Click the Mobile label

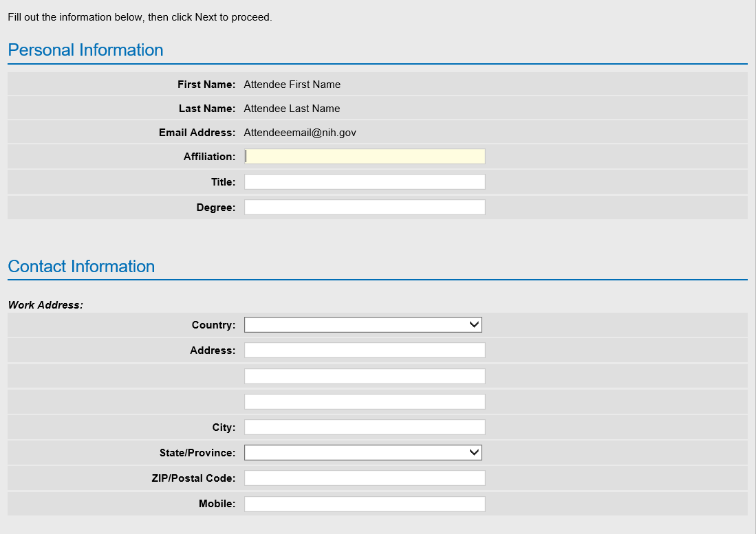pos(217,504)
